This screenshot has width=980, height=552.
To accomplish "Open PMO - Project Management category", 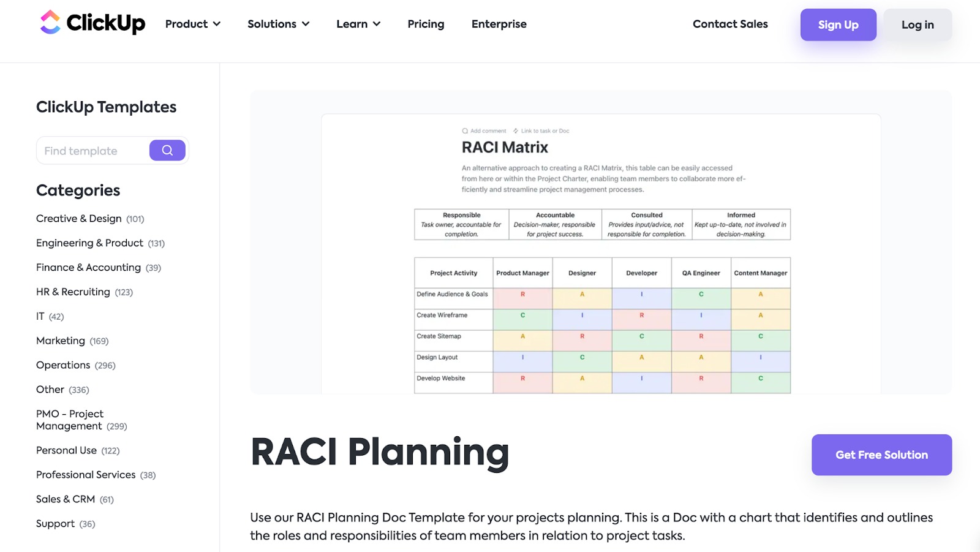I will coord(69,420).
